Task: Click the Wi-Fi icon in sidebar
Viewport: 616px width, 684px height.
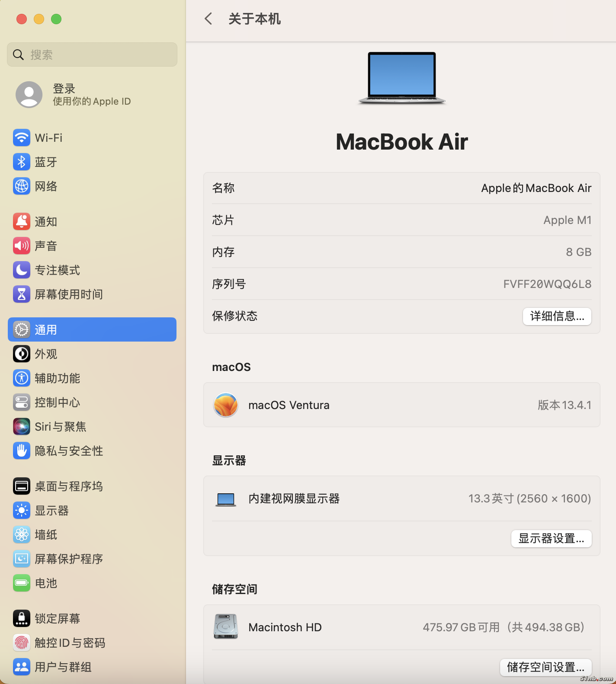Action: coord(22,138)
